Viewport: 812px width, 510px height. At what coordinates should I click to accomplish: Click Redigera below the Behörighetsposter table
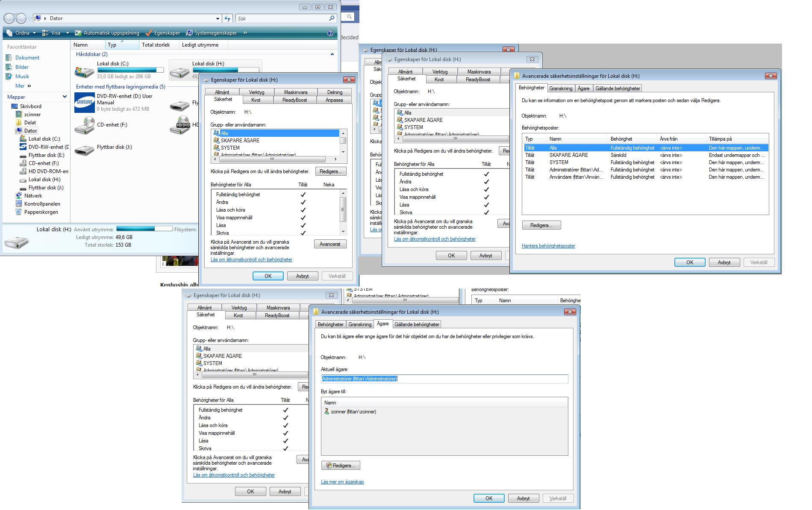pos(541,225)
